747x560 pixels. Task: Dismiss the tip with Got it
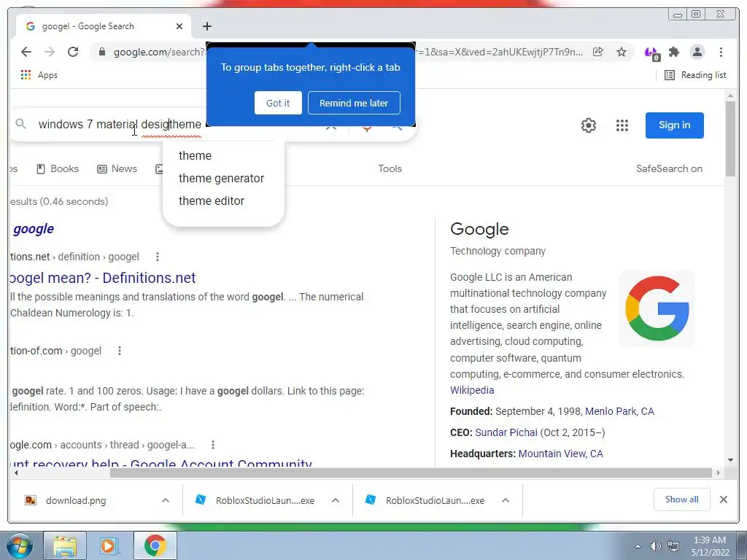click(x=278, y=103)
